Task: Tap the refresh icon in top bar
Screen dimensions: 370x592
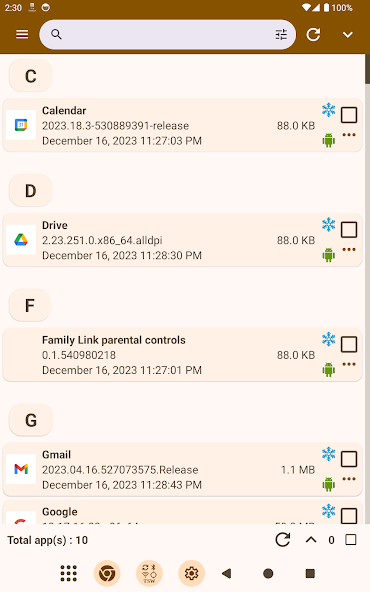Action: (313, 34)
